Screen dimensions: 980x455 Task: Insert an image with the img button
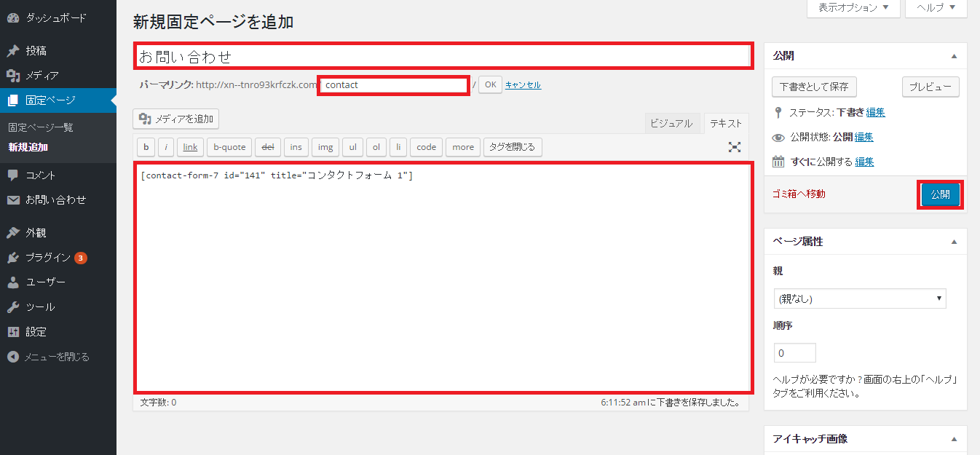click(x=325, y=146)
